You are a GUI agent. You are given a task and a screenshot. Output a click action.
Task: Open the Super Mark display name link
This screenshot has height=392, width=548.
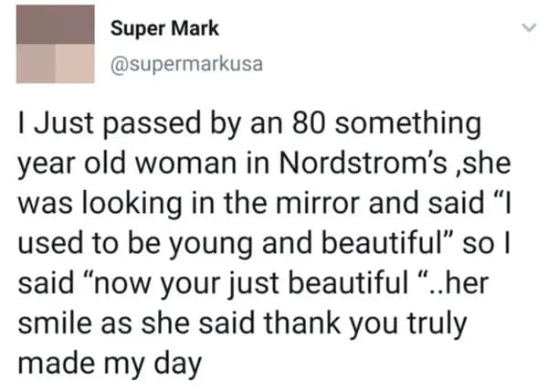click(x=164, y=27)
